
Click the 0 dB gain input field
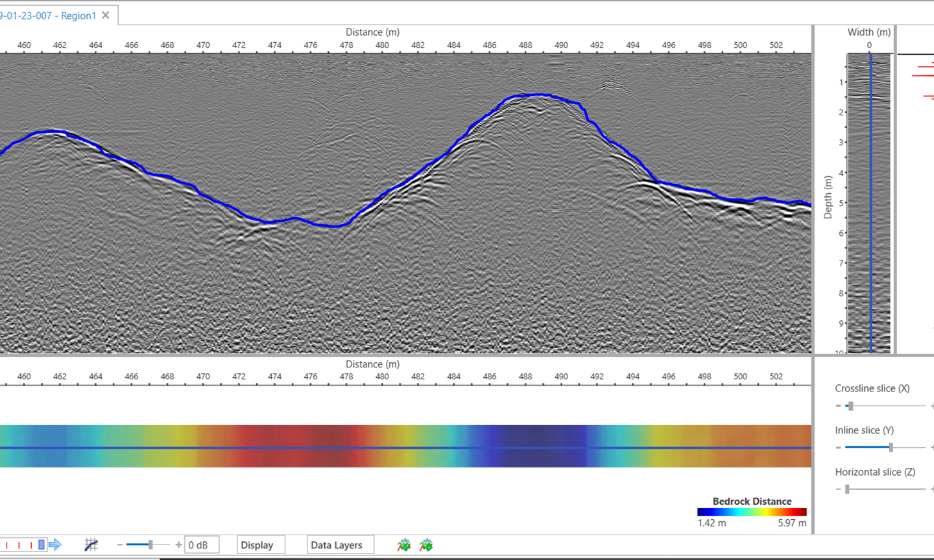pos(202,545)
